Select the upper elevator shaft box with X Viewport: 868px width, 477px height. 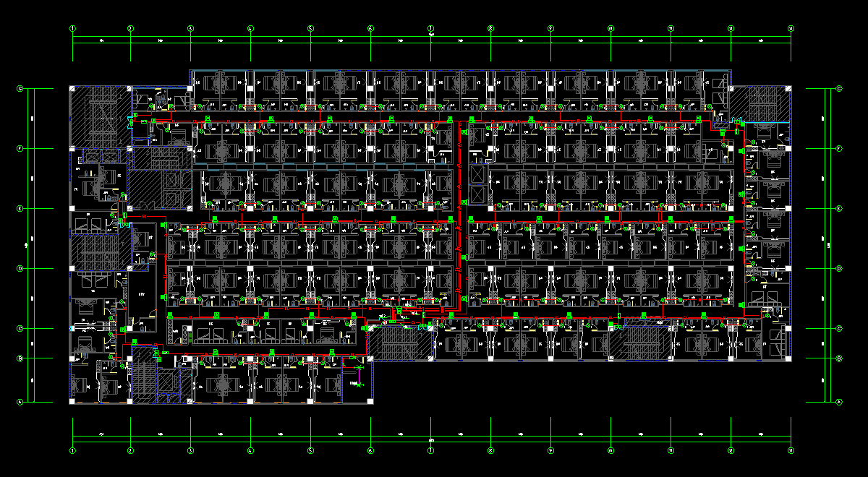(479, 174)
